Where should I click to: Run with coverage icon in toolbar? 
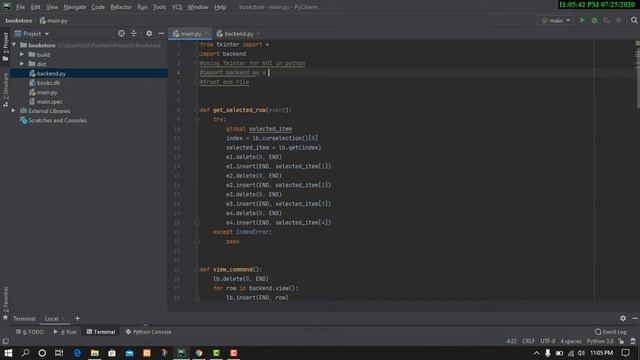click(607, 20)
